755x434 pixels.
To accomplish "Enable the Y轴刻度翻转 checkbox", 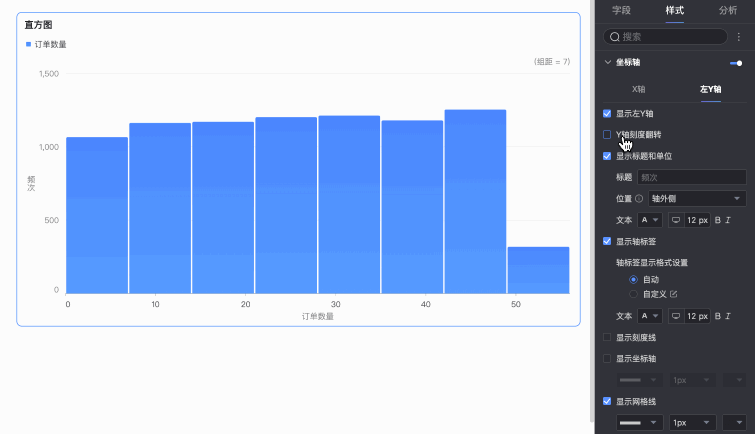I will (607, 135).
